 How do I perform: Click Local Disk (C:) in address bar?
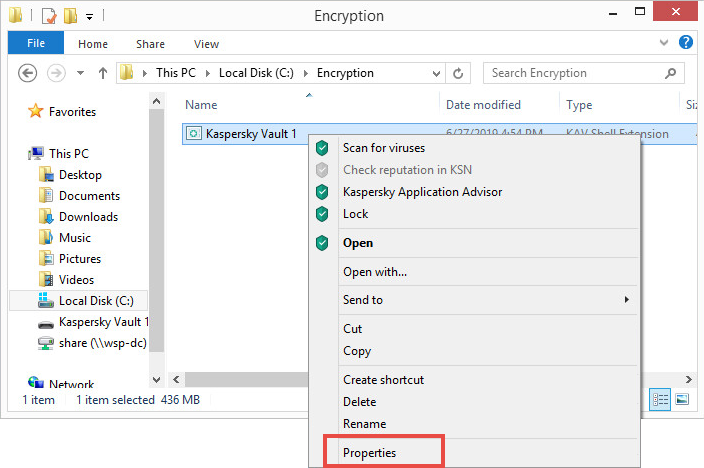coord(256,73)
